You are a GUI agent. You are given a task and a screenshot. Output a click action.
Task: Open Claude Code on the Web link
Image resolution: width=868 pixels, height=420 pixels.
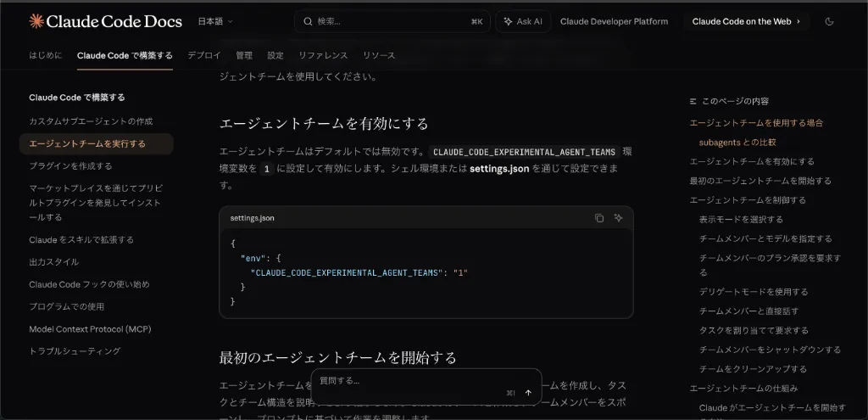[x=746, y=21]
